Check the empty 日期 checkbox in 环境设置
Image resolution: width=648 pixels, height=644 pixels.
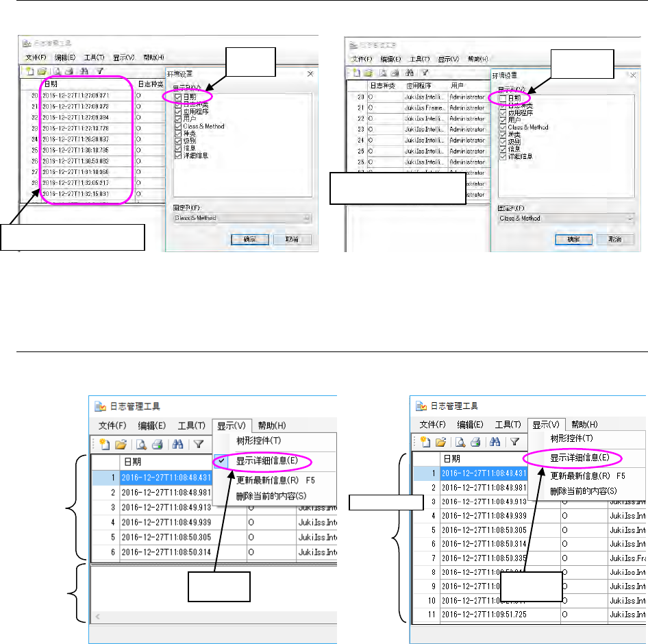point(503,99)
